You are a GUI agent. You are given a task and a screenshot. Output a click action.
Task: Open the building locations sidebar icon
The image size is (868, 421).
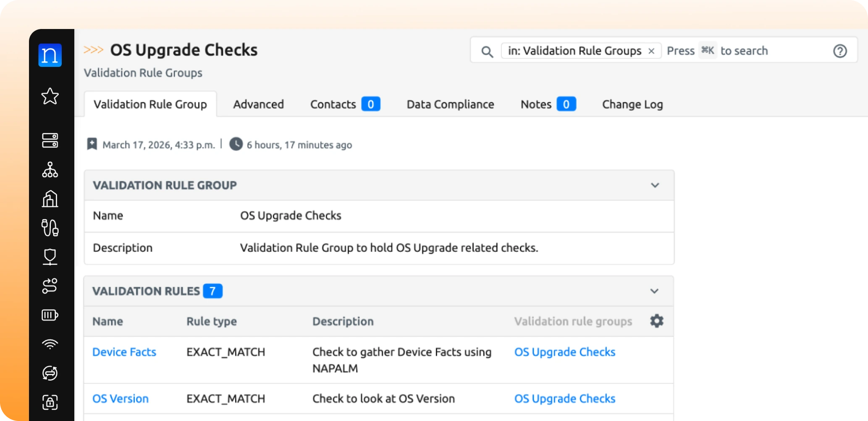pos(50,199)
